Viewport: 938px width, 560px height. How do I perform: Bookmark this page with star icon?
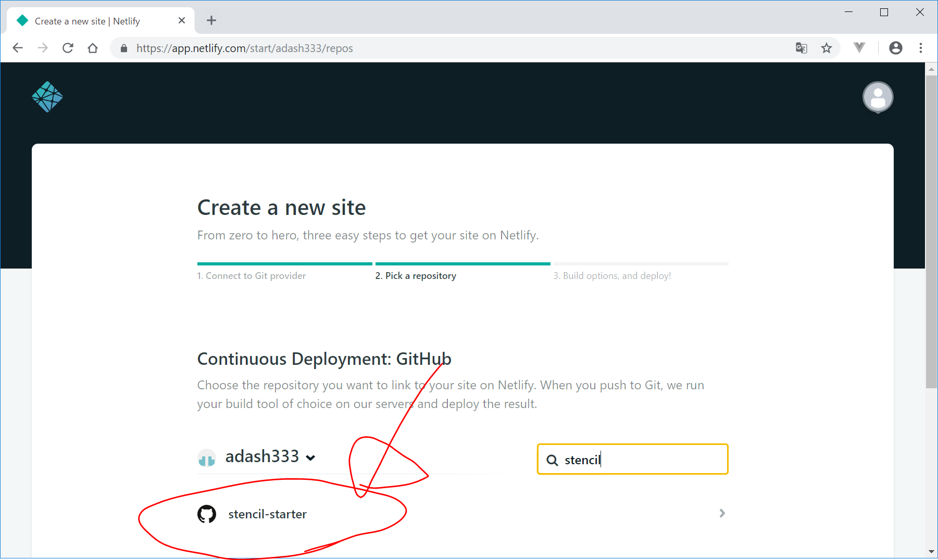click(x=827, y=48)
